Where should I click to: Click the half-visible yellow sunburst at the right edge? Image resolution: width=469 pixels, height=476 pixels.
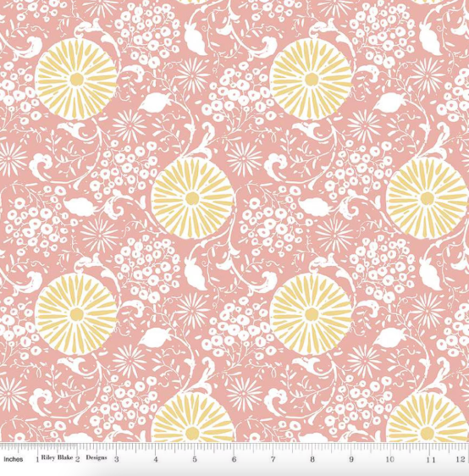[x=428, y=198]
